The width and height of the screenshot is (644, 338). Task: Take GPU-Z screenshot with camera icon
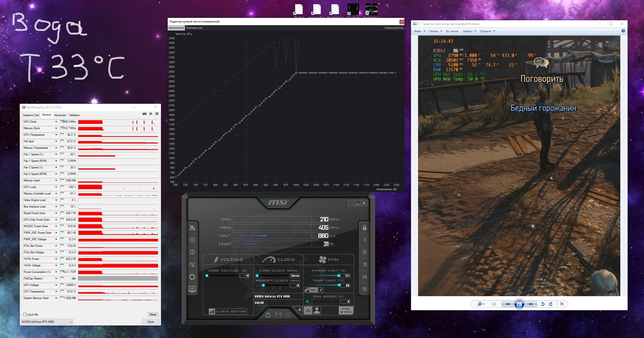click(x=144, y=114)
